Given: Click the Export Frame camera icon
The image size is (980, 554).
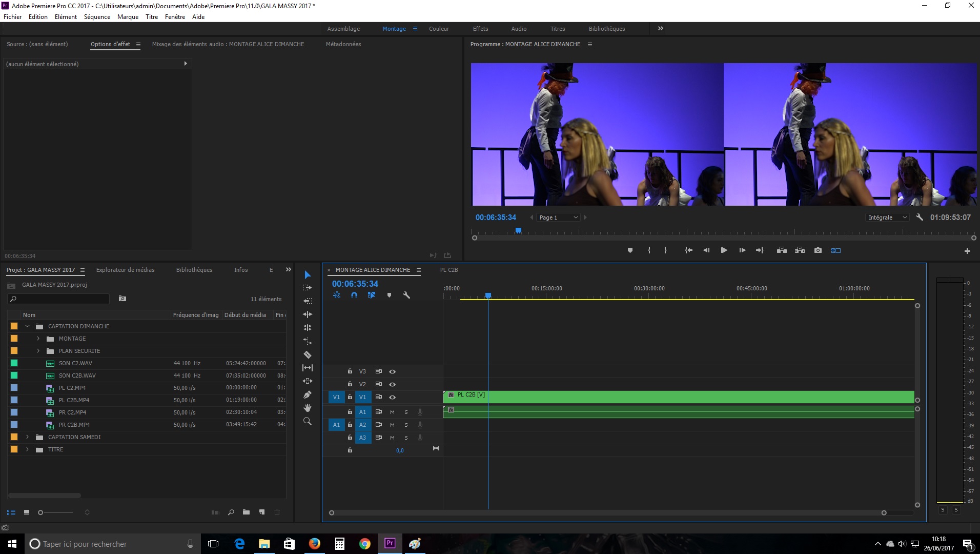Looking at the screenshot, I should (x=818, y=250).
